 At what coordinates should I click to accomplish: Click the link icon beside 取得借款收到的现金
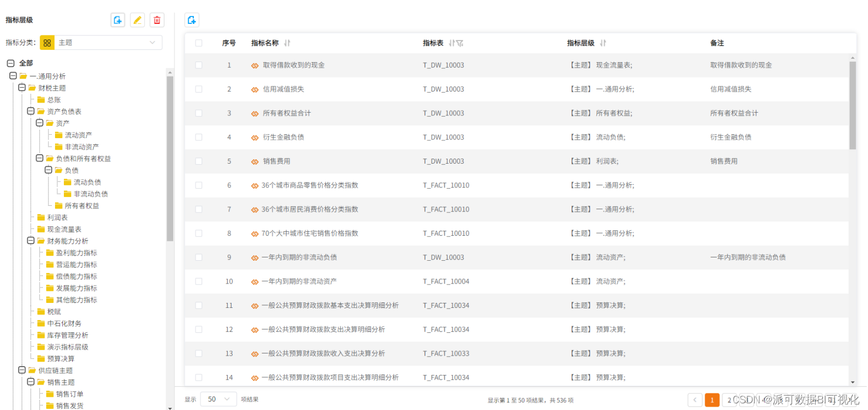[255, 65]
